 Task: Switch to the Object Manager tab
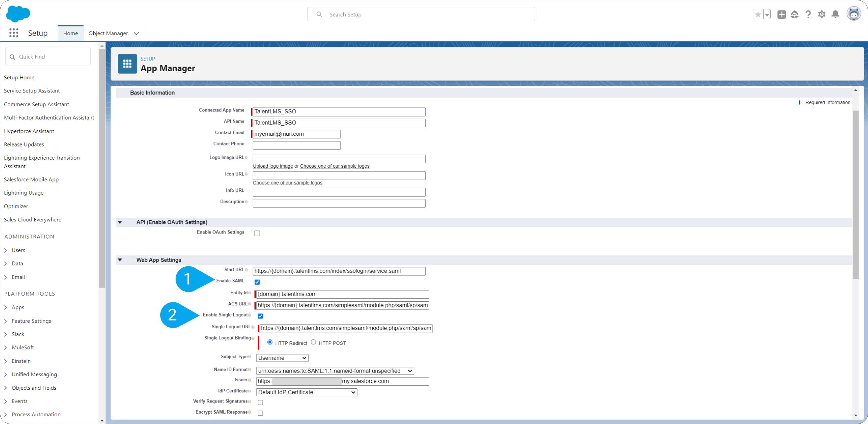pyautogui.click(x=108, y=33)
